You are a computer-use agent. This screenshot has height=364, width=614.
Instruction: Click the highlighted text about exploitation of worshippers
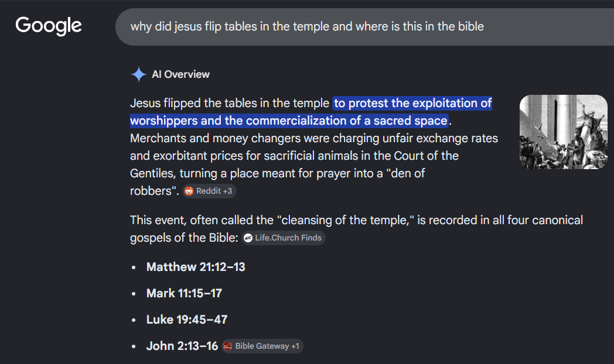pyautogui.click(x=311, y=112)
